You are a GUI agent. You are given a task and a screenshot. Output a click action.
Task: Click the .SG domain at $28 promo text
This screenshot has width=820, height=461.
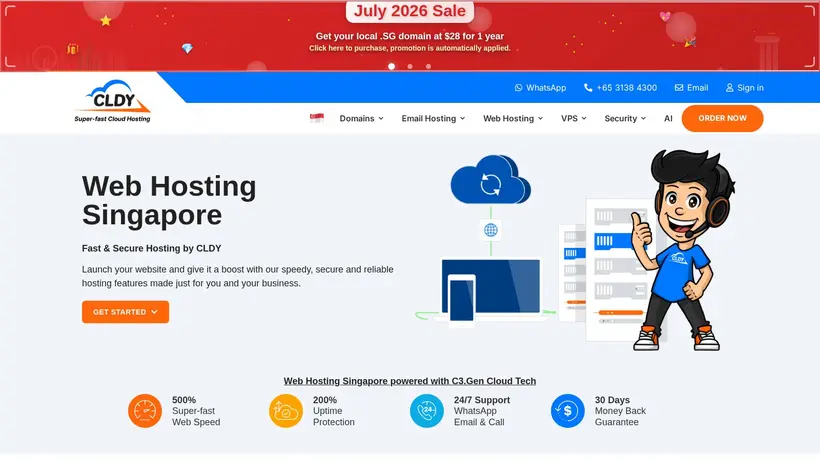(x=409, y=36)
